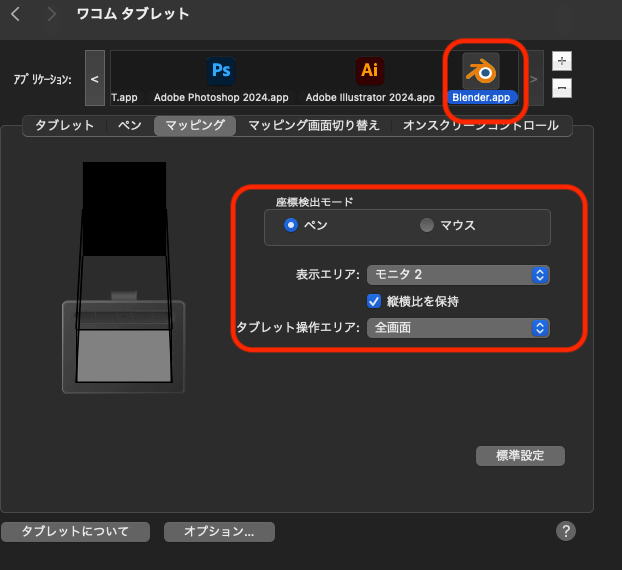Click the tablet mapping preview diagram

(124, 277)
